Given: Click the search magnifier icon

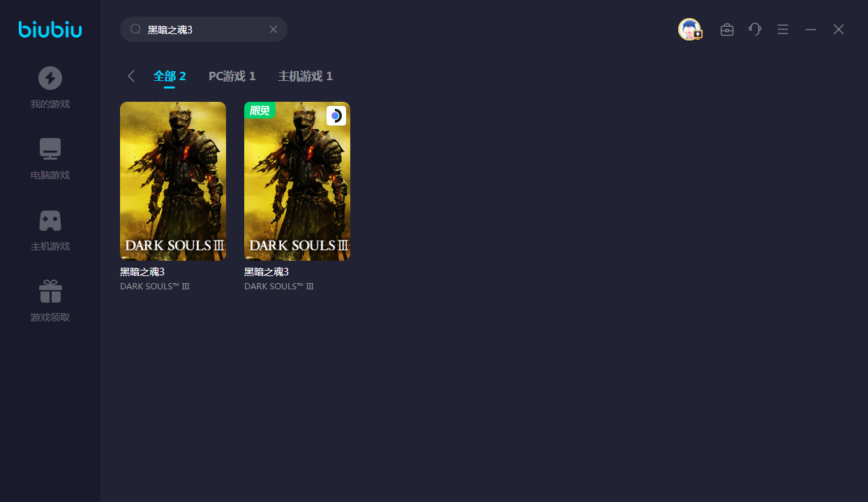Looking at the screenshot, I should 135,29.
